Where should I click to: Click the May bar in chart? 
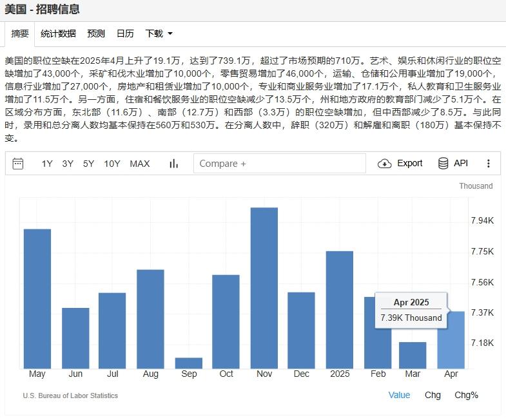pos(37,299)
